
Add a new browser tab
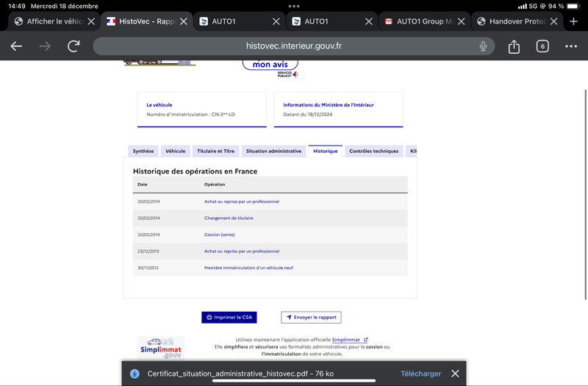click(x=573, y=21)
